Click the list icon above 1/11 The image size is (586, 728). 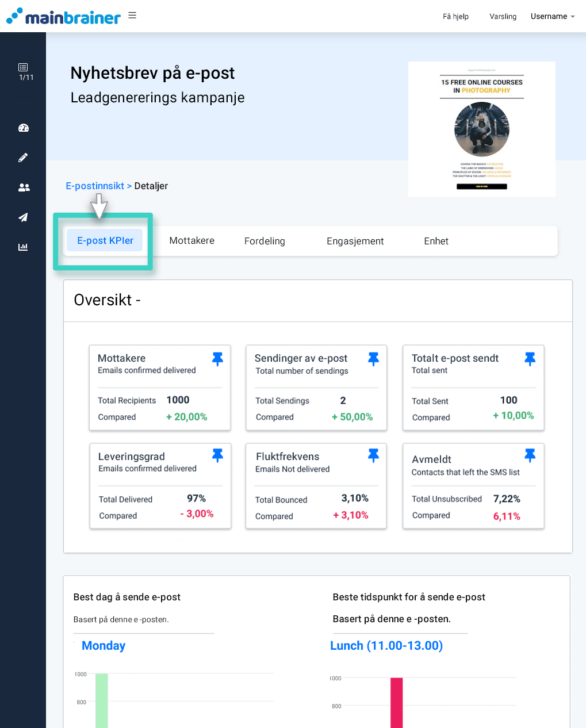pos(23,66)
